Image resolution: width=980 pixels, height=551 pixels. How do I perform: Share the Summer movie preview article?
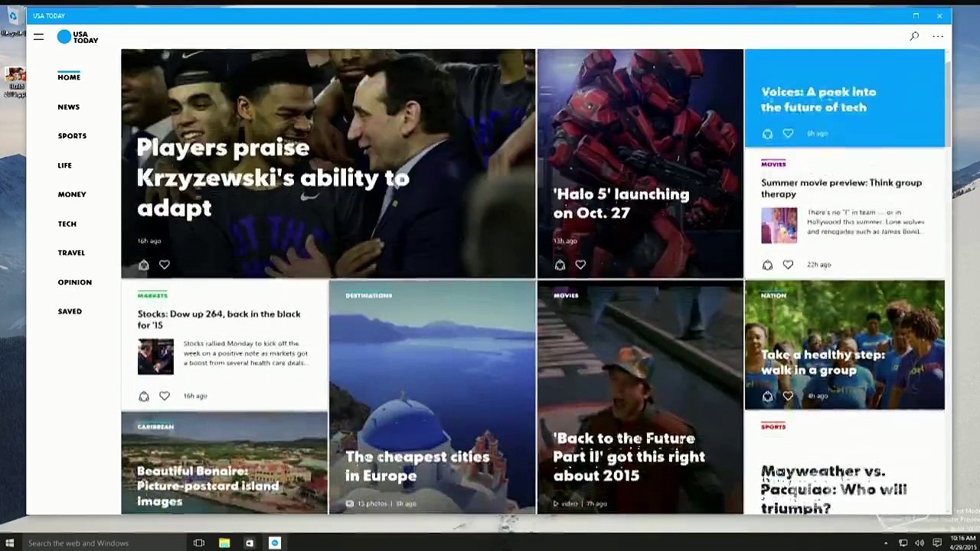pos(767,265)
